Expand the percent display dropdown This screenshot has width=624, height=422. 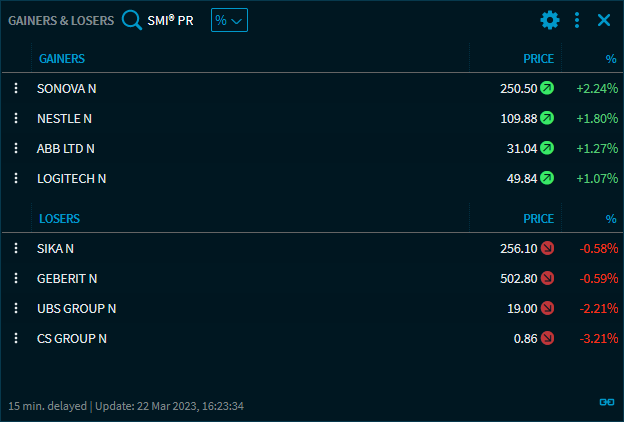tap(229, 20)
